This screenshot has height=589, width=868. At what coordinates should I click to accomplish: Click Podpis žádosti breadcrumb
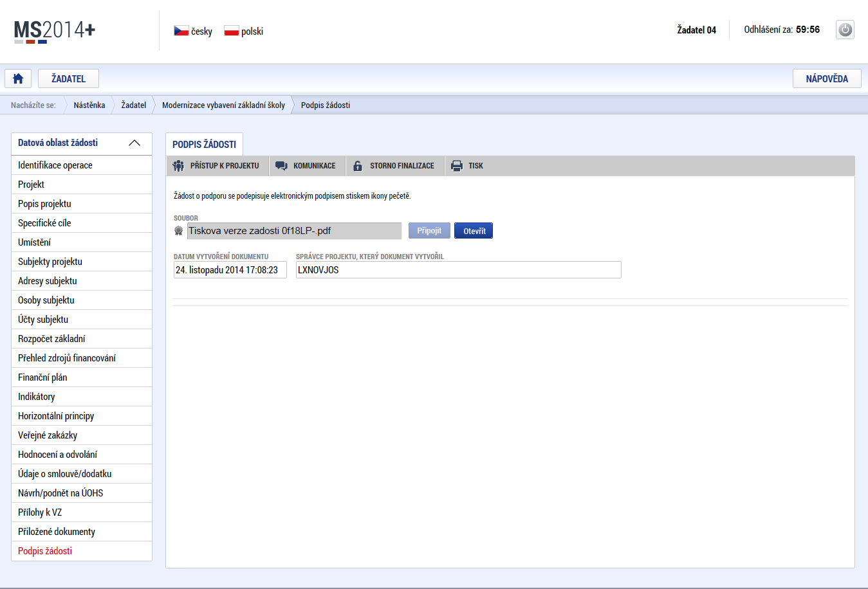[326, 105]
